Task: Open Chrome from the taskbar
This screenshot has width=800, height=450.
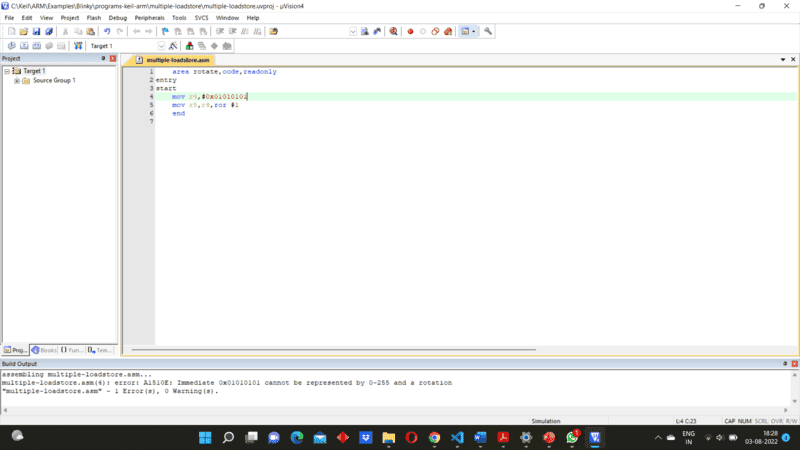Action: coord(434,437)
